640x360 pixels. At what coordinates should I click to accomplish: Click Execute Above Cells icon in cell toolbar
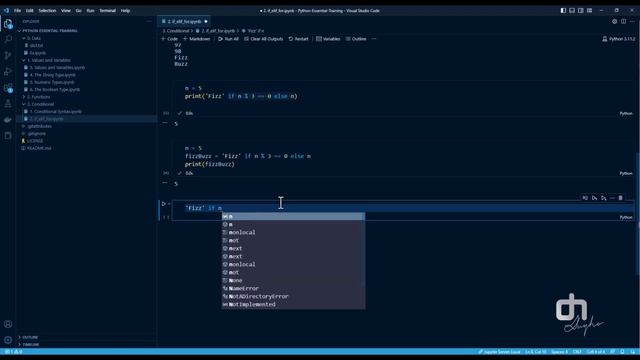pyautogui.click(x=594, y=198)
